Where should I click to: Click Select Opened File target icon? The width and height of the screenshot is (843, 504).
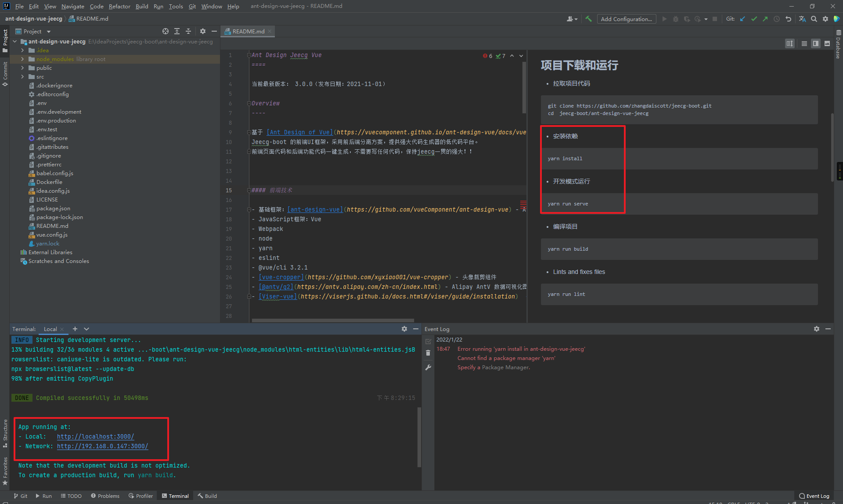click(x=165, y=31)
